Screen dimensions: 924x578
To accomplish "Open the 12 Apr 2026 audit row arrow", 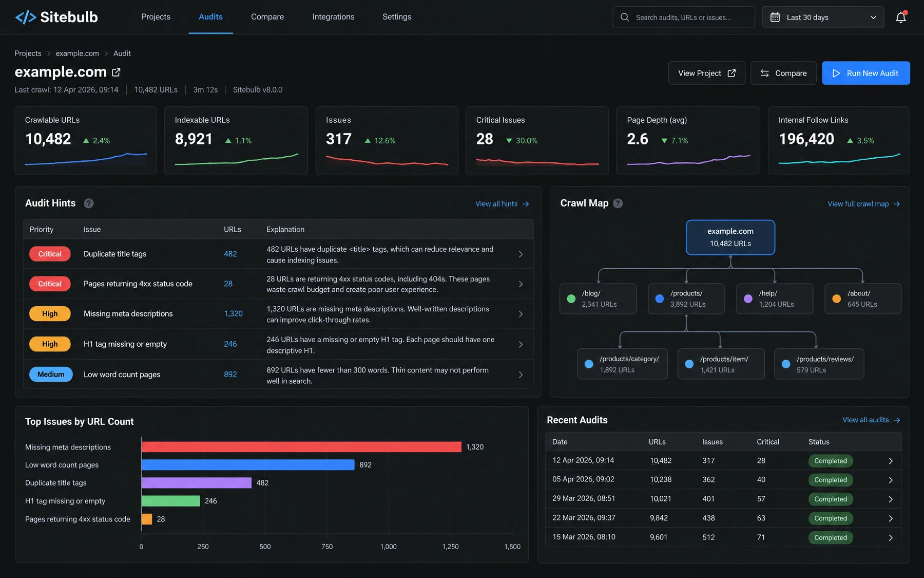I will (891, 461).
